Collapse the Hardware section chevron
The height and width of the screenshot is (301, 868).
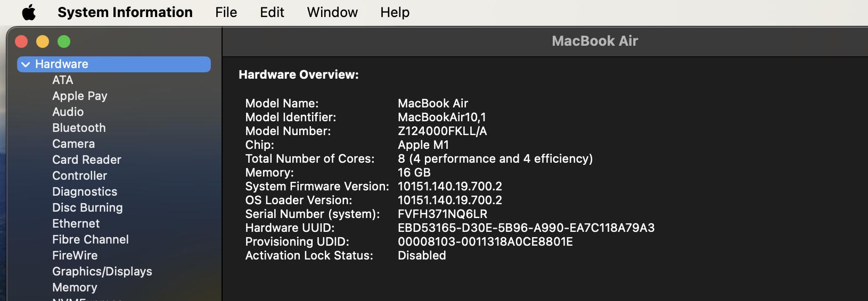(26, 64)
